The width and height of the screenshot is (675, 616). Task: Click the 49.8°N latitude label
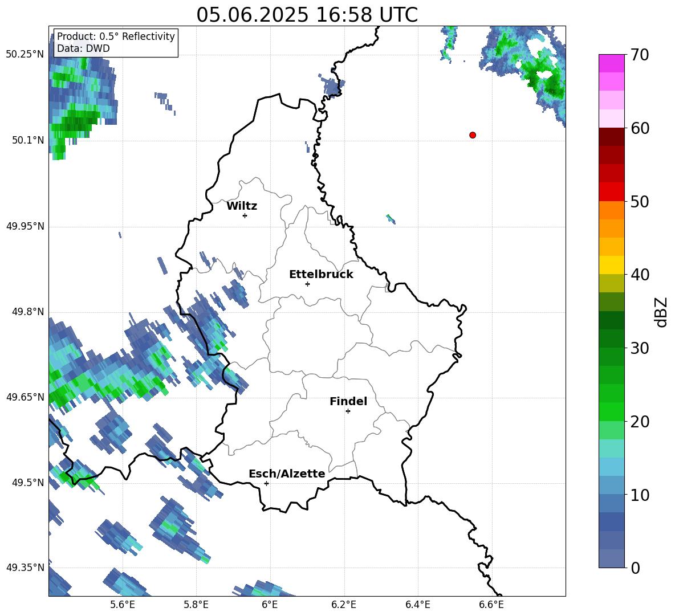pyautogui.click(x=28, y=312)
